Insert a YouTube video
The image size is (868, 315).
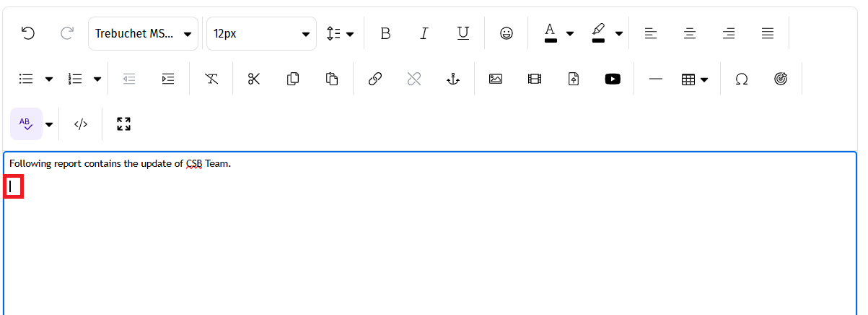(613, 79)
